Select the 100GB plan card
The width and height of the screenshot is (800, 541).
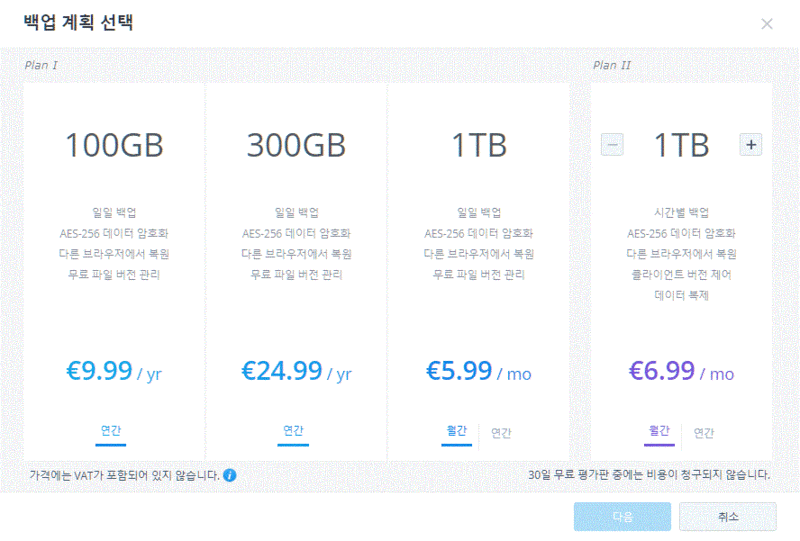pyautogui.click(x=114, y=272)
